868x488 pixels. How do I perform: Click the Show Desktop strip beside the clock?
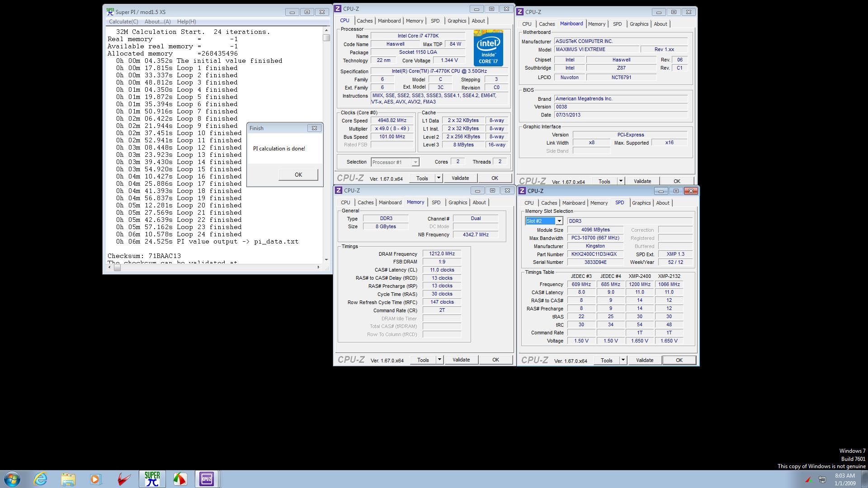(864, 479)
